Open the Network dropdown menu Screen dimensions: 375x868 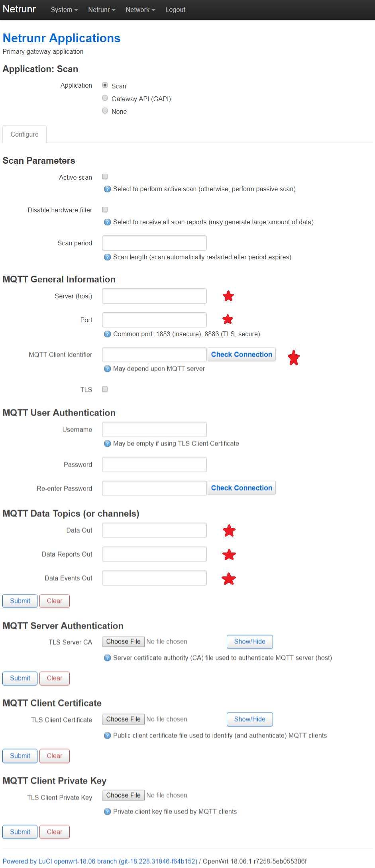(140, 10)
